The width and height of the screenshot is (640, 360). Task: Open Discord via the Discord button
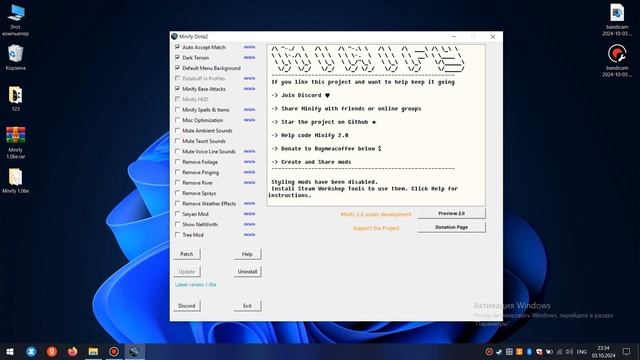(187, 306)
